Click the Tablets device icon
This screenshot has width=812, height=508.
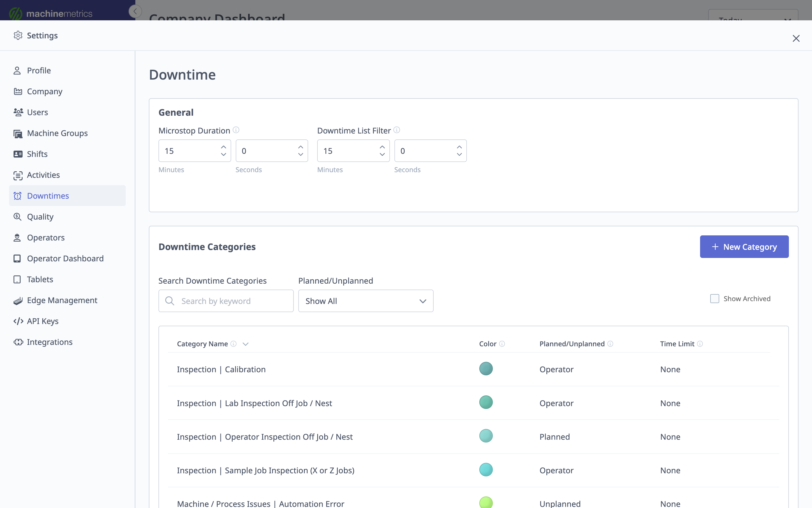click(17, 279)
